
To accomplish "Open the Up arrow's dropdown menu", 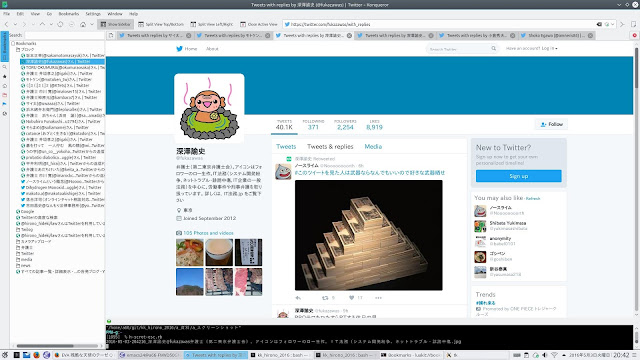I will tap(51, 24).
